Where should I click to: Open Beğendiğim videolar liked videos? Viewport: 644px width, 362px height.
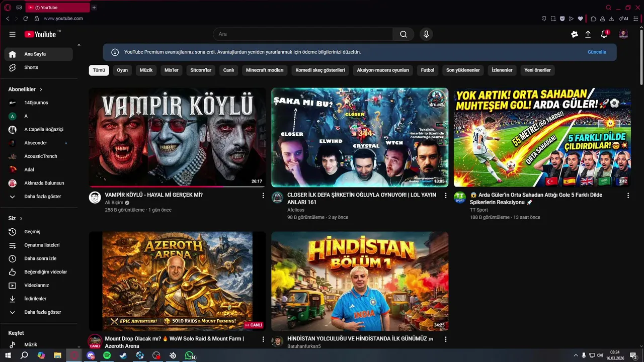tap(39, 272)
